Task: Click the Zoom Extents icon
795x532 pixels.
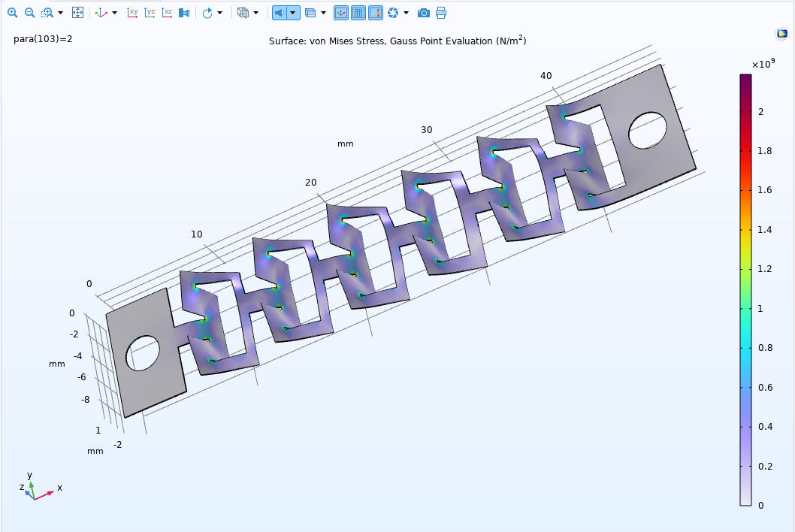Action: pyautogui.click(x=77, y=12)
